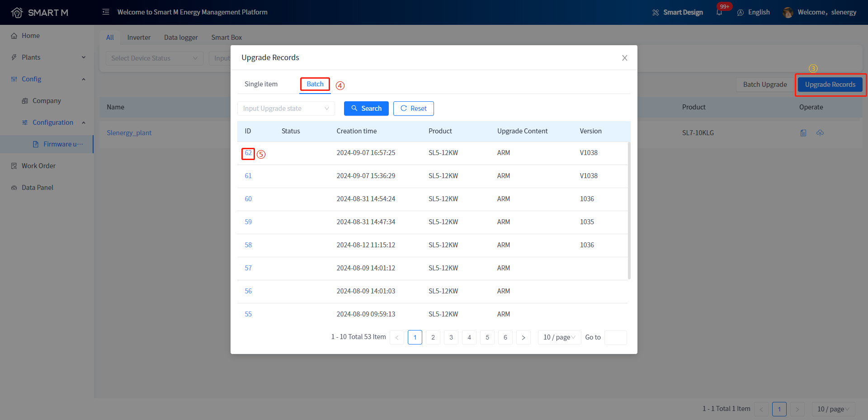Click the user avatar picture
The height and width of the screenshot is (420, 868).
click(x=788, y=13)
